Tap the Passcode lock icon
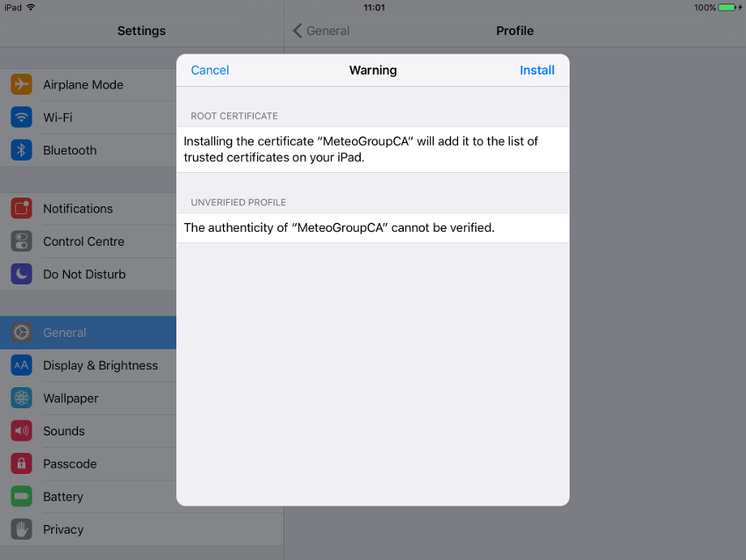746x560 pixels. click(22, 463)
